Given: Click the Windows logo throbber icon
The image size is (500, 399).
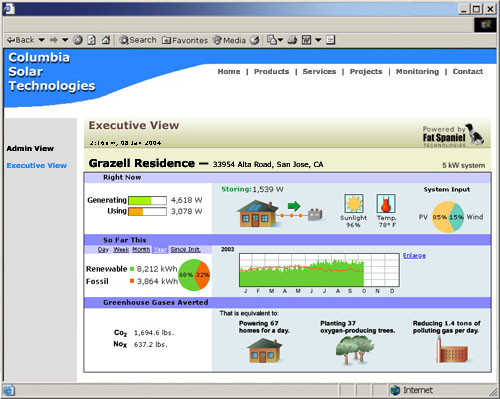Looking at the screenshot, I should tap(485, 25).
